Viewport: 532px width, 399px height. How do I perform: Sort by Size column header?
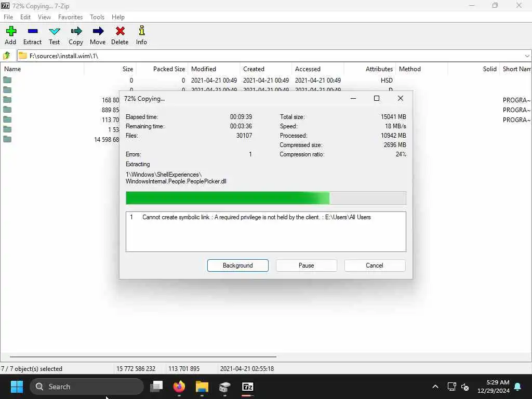110,69
